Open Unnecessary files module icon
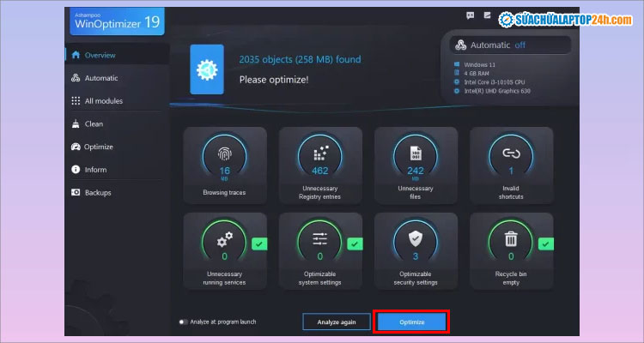The width and height of the screenshot is (644, 343). coord(416,153)
